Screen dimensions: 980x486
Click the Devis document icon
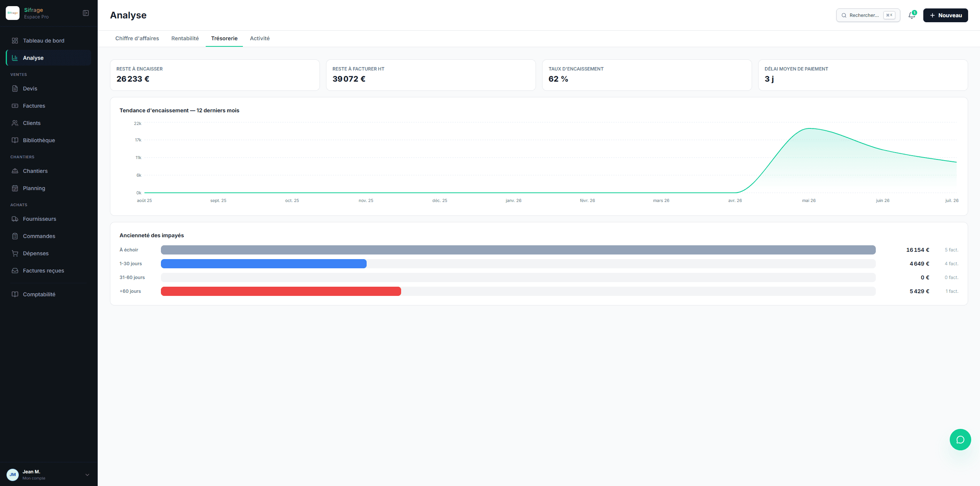pyautogui.click(x=15, y=89)
